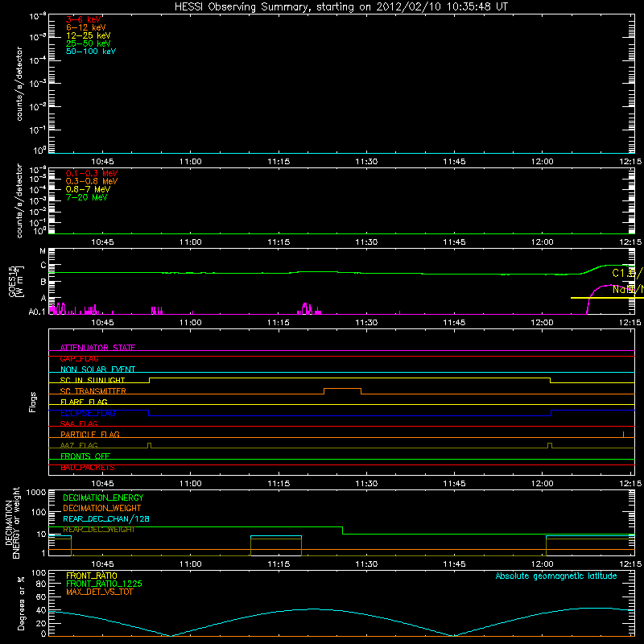Select the yellow NaN annotation in GOES panel

pos(628,290)
